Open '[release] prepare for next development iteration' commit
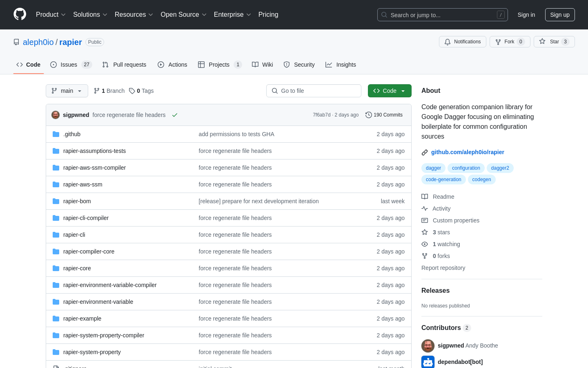The width and height of the screenshot is (588, 368). 258,201
